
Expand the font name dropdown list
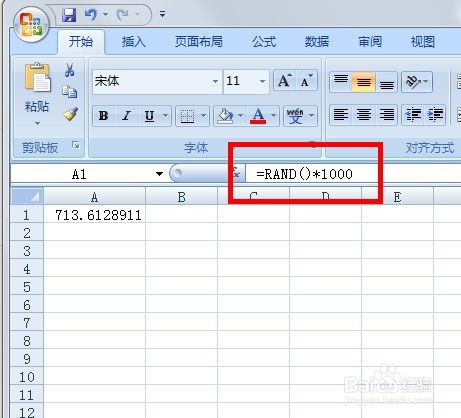[x=215, y=81]
